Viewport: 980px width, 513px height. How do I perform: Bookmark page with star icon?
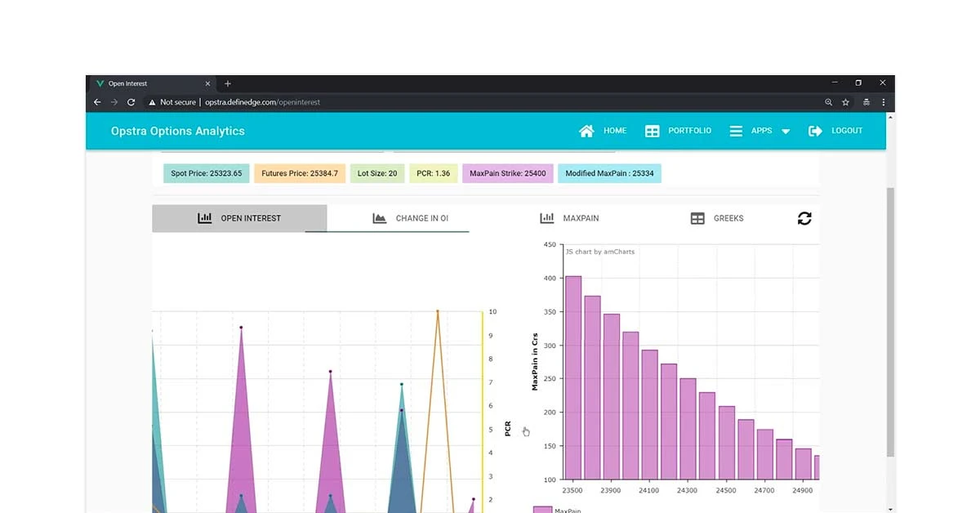click(845, 102)
